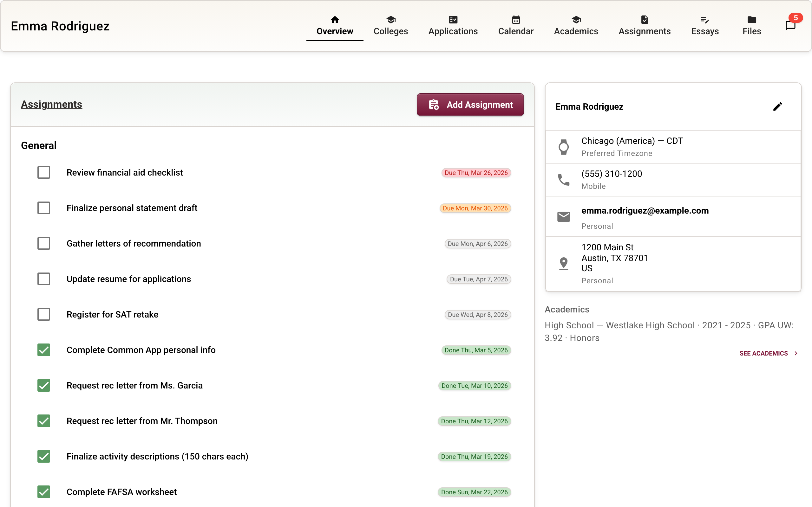Screen dimensions: 812x507
Task: Click the pencil edit icon for profile
Action: tap(777, 107)
